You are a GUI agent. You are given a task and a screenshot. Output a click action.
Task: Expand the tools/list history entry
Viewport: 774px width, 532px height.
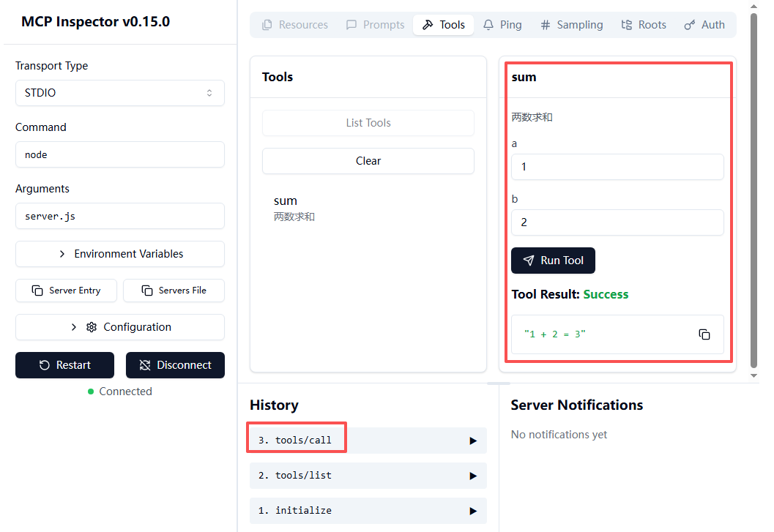472,476
